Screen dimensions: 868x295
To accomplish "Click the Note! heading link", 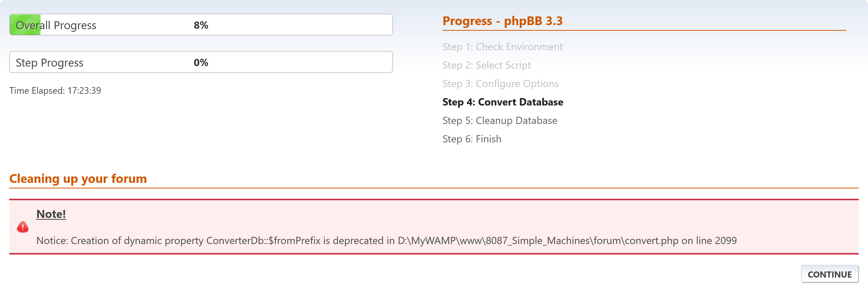I will tap(51, 214).
